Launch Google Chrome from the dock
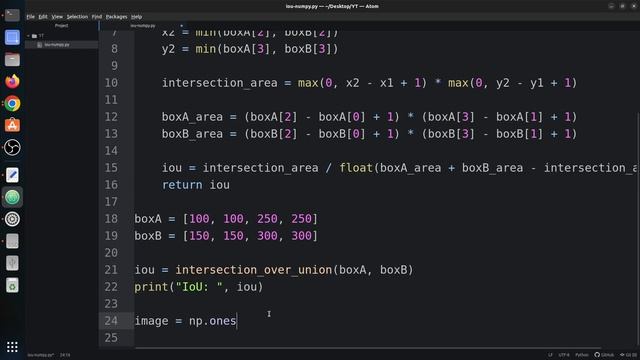This screenshot has height=360, width=640. 12,104
